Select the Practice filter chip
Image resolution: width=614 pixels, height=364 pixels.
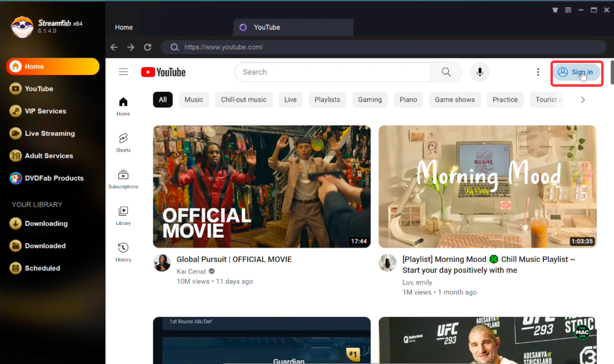pos(505,100)
